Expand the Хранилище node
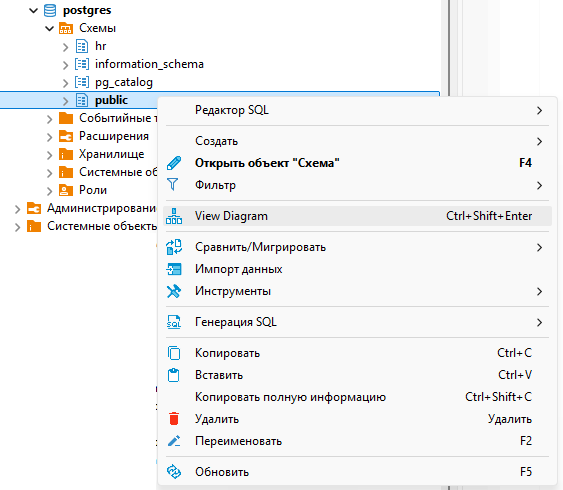Viewport: 563px width, 490px height. (50, 155)
